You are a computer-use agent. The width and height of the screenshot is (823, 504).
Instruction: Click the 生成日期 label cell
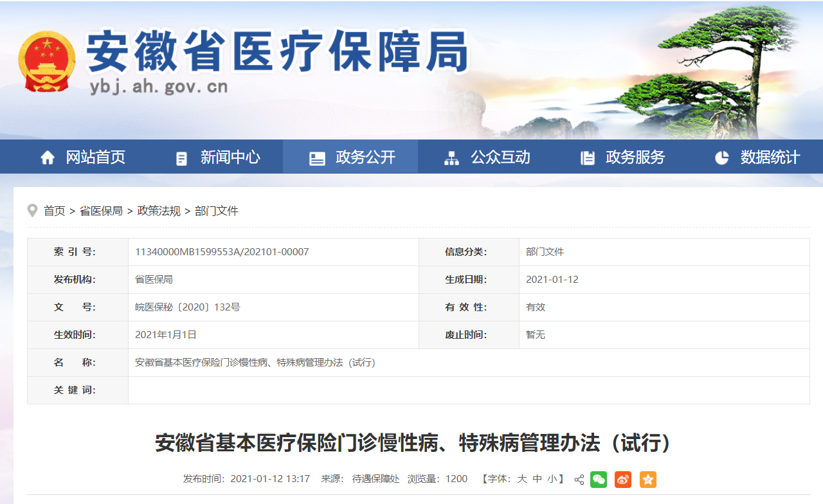point(469,280)
